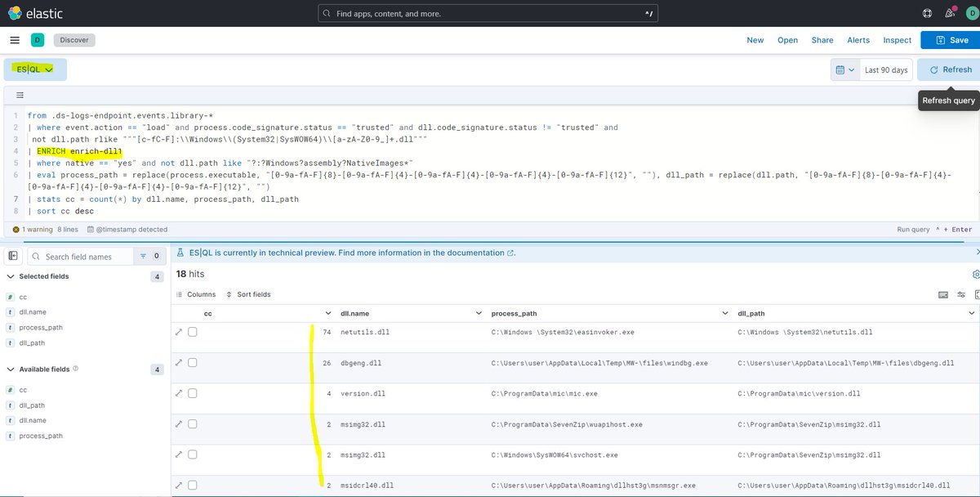The width and height of the screenshot is (980, 497).
Task: Open the Columns selector button
Action: pyautogui.click(x=196, y=294)
